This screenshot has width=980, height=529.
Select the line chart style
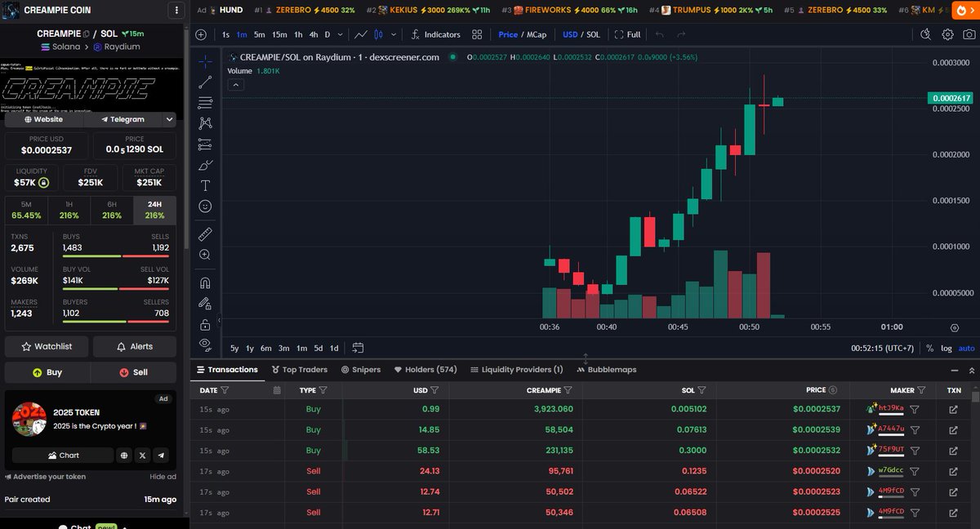point(362,34)
